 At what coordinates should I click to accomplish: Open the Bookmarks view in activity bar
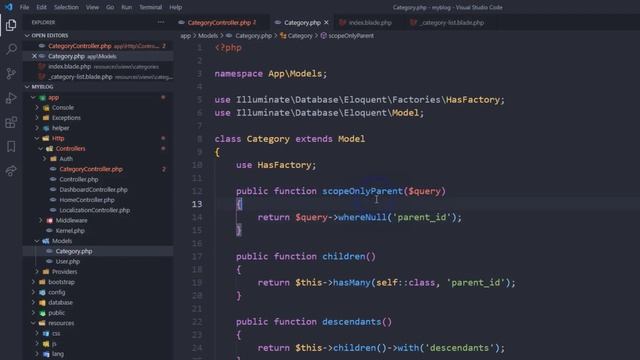pos(11,146)
